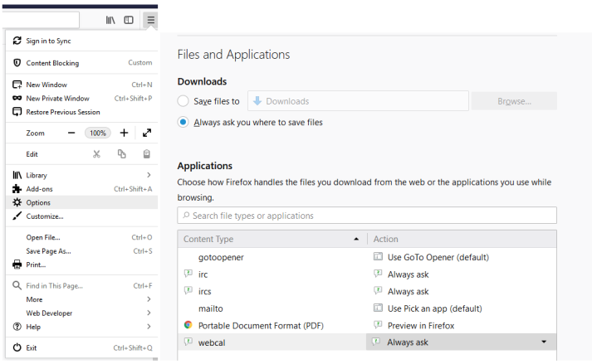Reset zoom using the 100% button
Image resolution: width=592 pixels, height=364 pixels.
pos(98,133)
